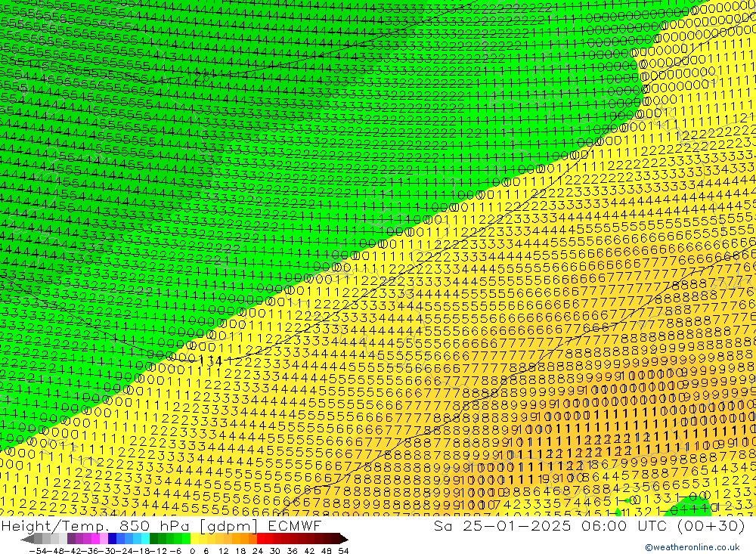The width and height of the screenshot is (756, 554).
Task: Click the Height/Temp. 850 hPa ECMWF title
Action: pos(161,525)
